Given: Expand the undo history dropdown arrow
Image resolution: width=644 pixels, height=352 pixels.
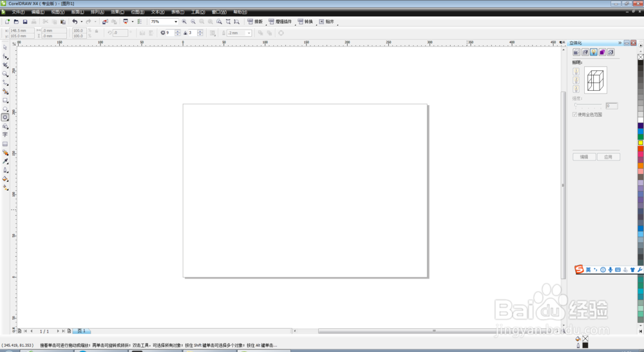Looking at the screenshot, I should click(x=81, y=21).
